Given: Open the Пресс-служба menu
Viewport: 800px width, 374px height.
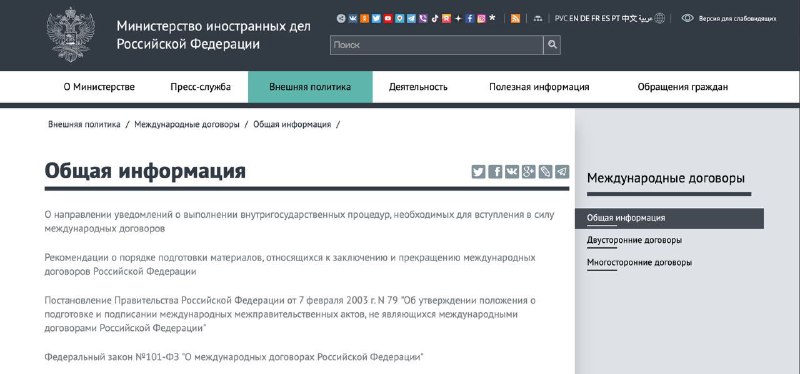Looking at the screenshot, I should (201, 87).
